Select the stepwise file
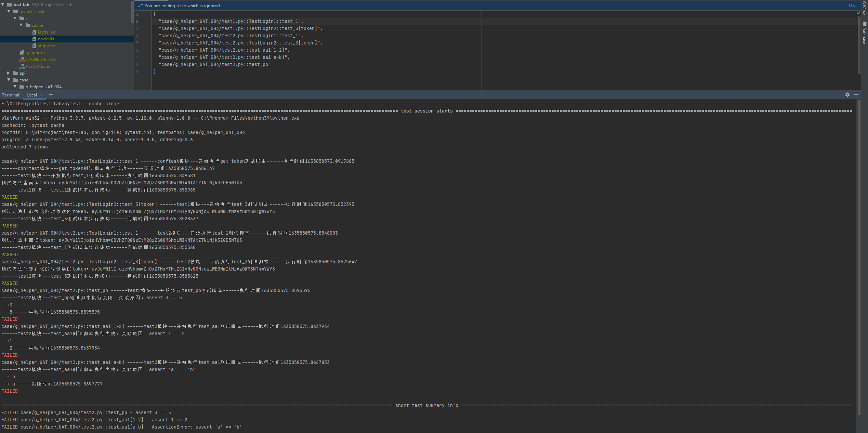Viewport: 868px width, 433px height. click(x=47, y=45)
